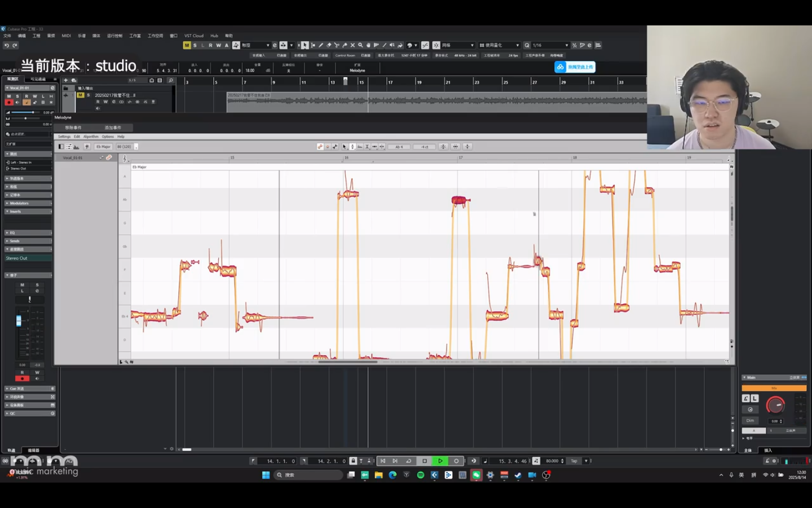Click the Redo arrow icon

pos(15,45)
